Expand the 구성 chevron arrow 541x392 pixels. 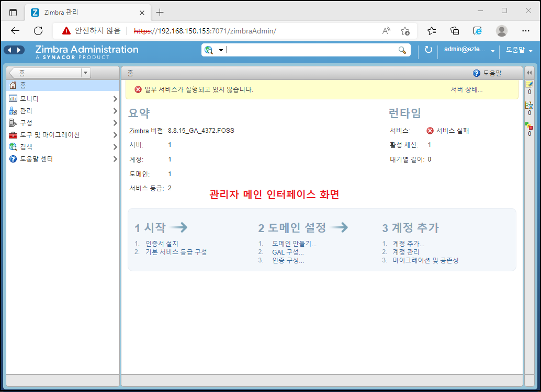click(115, 123)
